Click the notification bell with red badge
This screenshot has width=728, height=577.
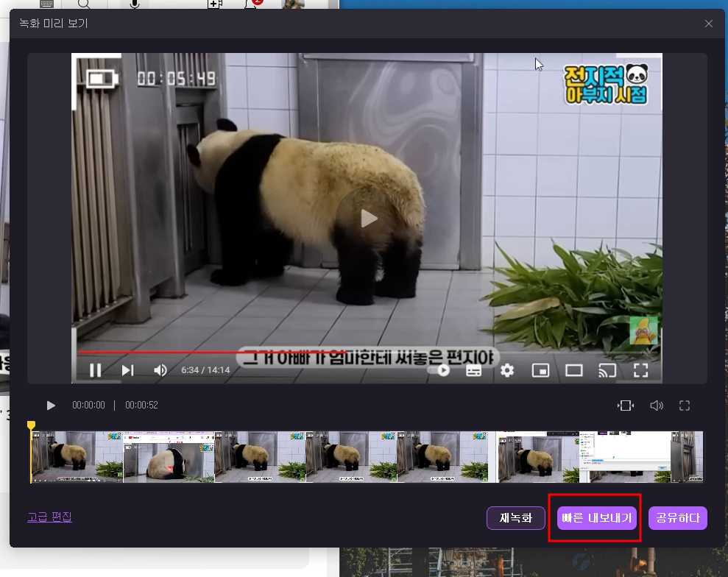253,4
